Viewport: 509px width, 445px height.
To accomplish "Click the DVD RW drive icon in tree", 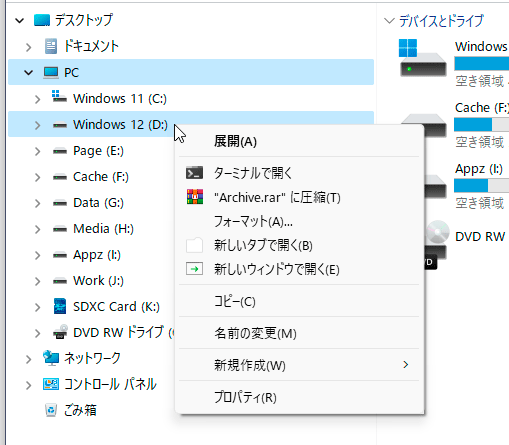I will coord(60,332).
